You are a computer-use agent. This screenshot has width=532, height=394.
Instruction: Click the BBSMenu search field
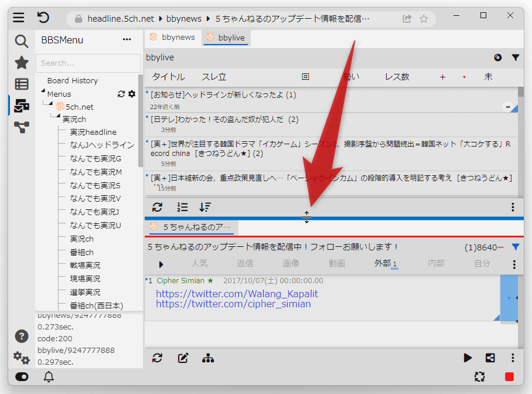click(88, 63)
